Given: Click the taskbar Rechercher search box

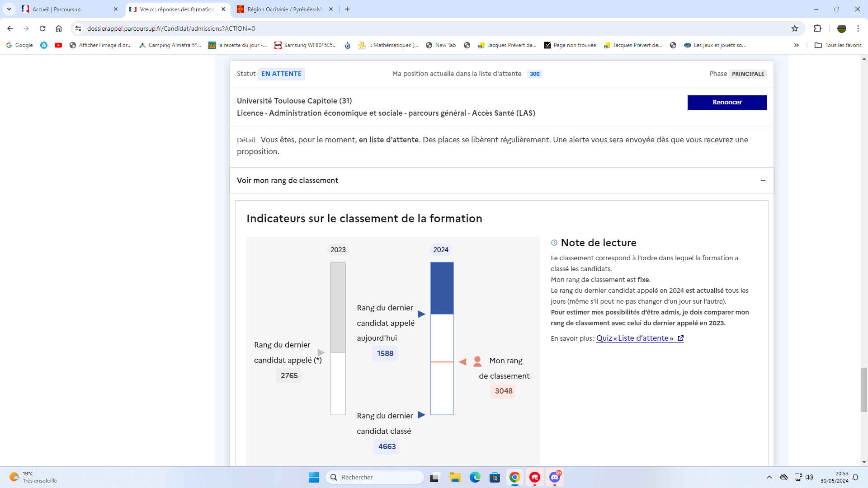Looking at the screenshot, I should click(375, 477).
